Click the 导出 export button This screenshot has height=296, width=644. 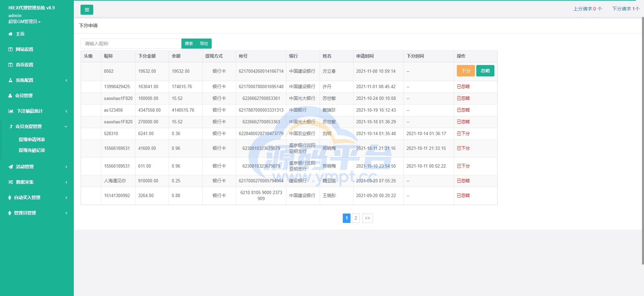click(204, 44)
